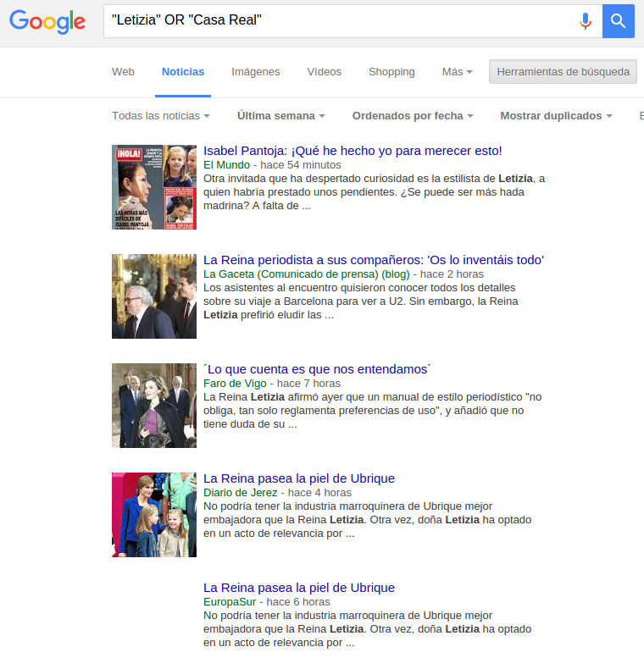The image size is (644, 669).
Task: Expand the Más dropdown menu
Action: click(x=457, y=72)
